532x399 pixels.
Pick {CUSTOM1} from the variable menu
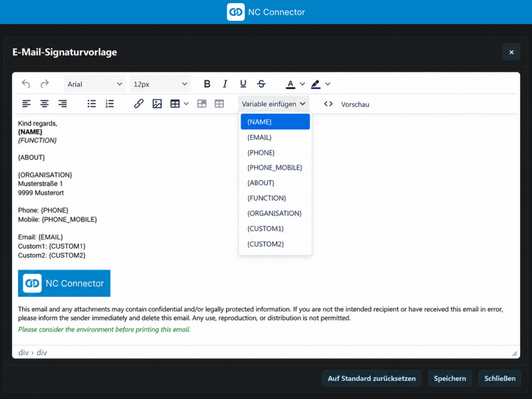[275, 229]
